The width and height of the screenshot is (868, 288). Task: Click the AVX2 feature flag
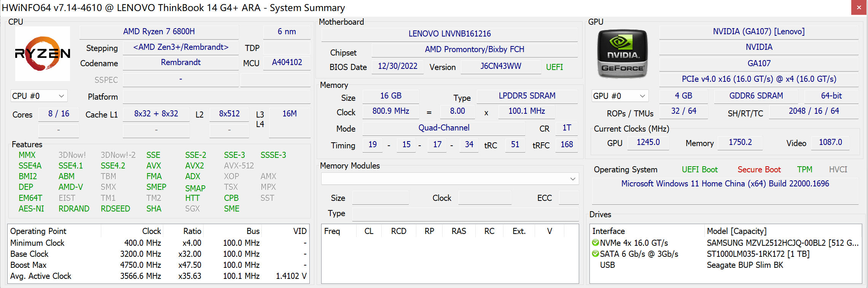194,166
